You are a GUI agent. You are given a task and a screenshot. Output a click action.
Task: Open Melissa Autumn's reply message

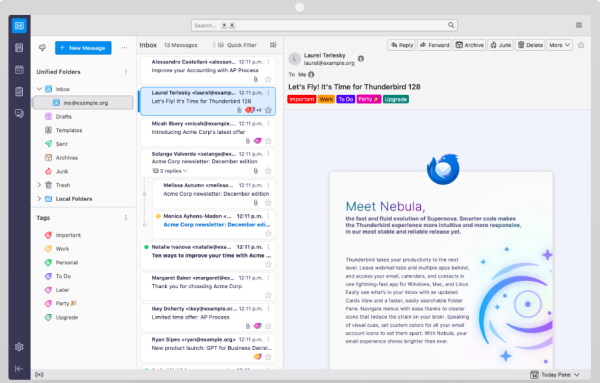(x=214, y=194)
